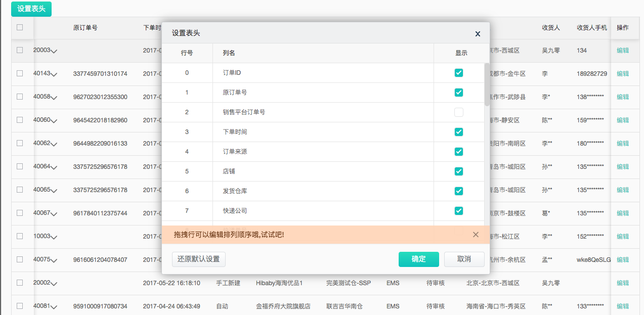This screenshot has height=315, width=644.
Task: Dismiss the orange drag-hint notification
Action: point(476,235)
